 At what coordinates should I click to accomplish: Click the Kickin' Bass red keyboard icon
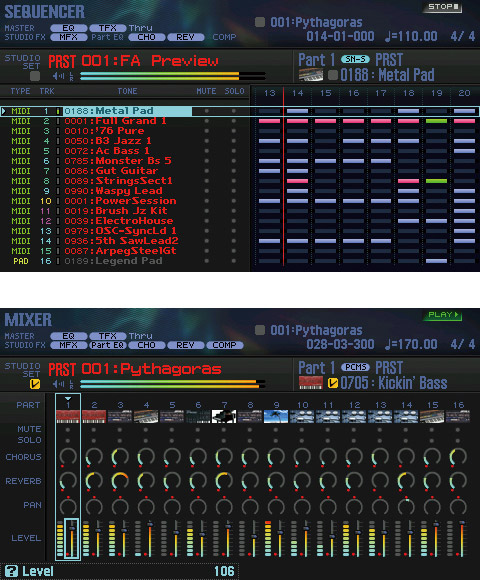click(311, 383)
